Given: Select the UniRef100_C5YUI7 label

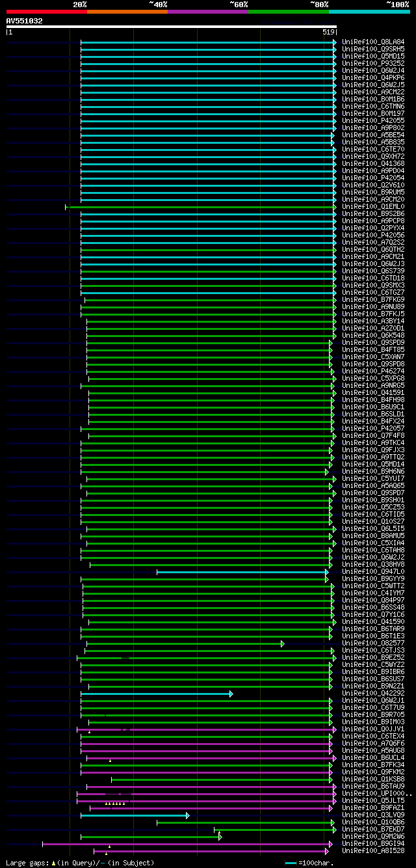Looking at the screenshot, I should point(373,479).
